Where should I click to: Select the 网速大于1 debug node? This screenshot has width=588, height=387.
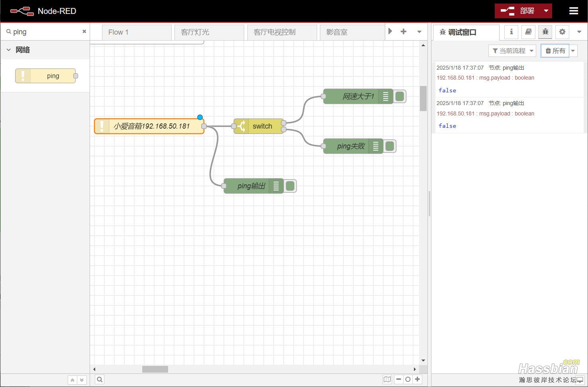coord(358,96)
